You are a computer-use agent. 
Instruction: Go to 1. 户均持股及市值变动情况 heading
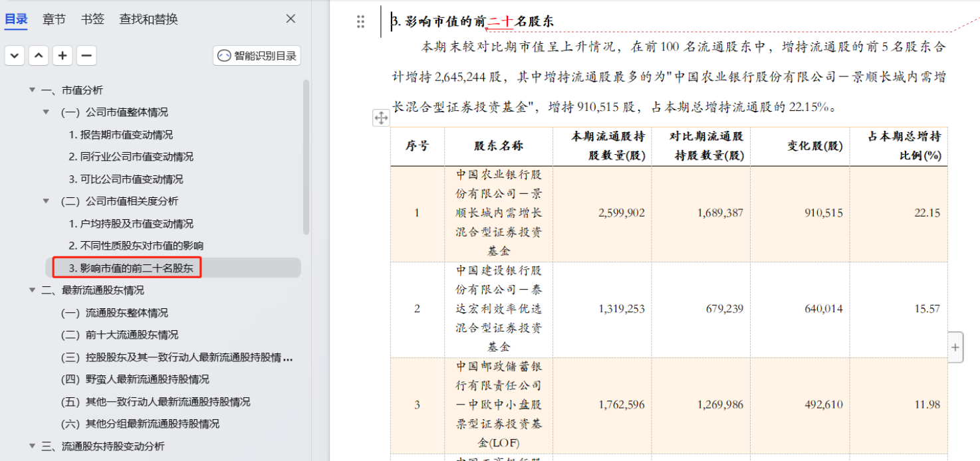(131, 223)
